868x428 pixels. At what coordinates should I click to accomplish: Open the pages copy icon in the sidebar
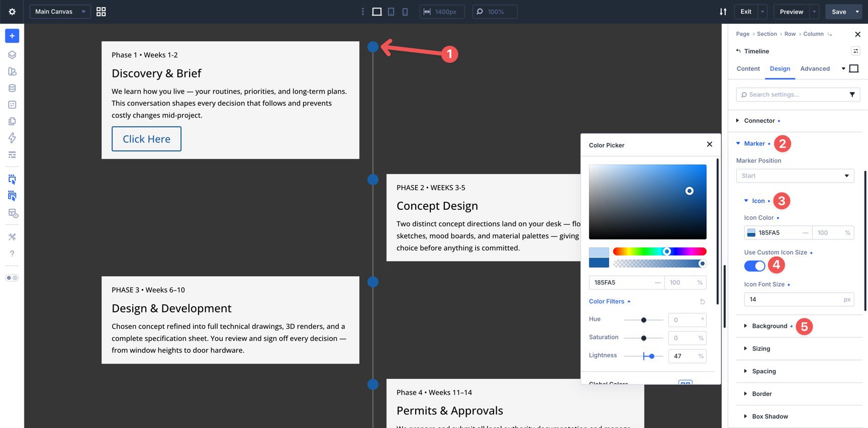[12, 121]
